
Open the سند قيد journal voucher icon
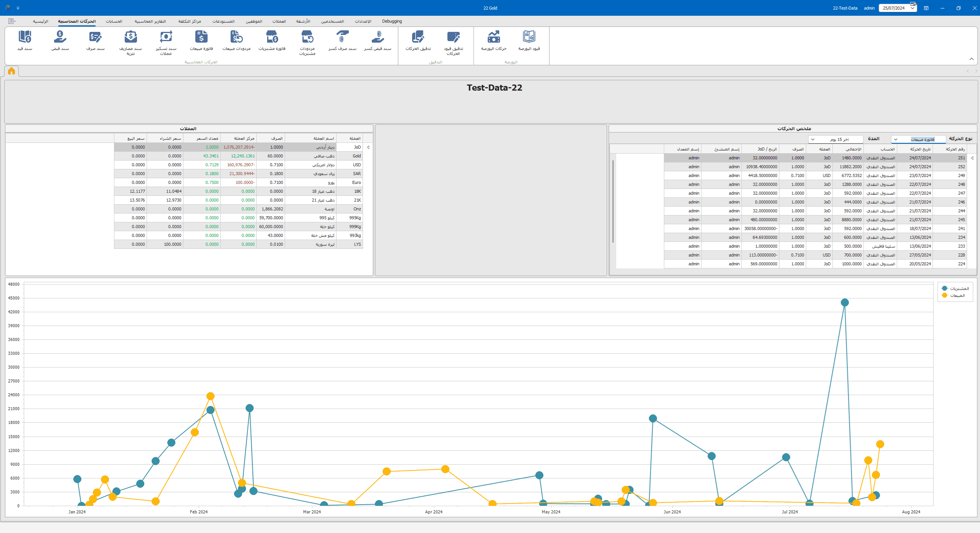25,40
